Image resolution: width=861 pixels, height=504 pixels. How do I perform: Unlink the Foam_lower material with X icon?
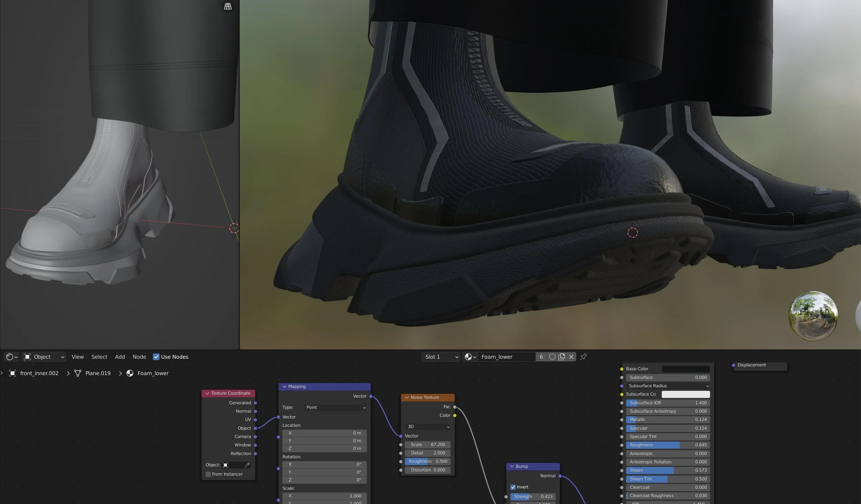coord(571,357)
